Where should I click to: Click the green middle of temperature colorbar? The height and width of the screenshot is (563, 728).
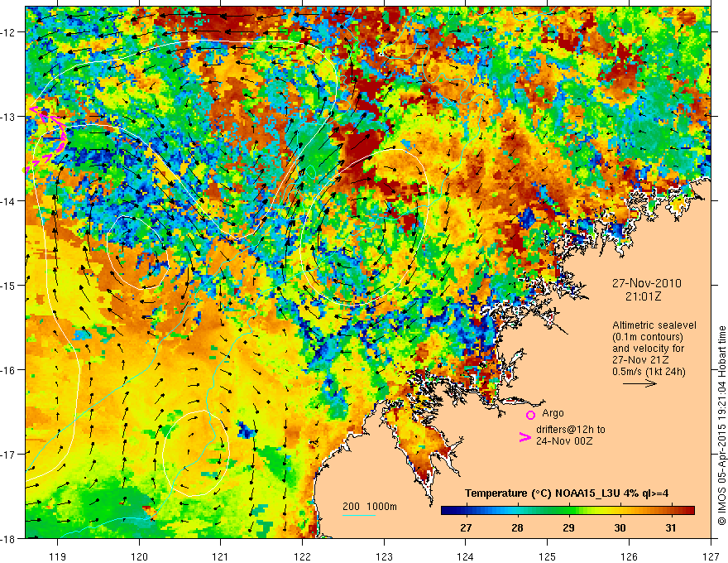[568, 511]
